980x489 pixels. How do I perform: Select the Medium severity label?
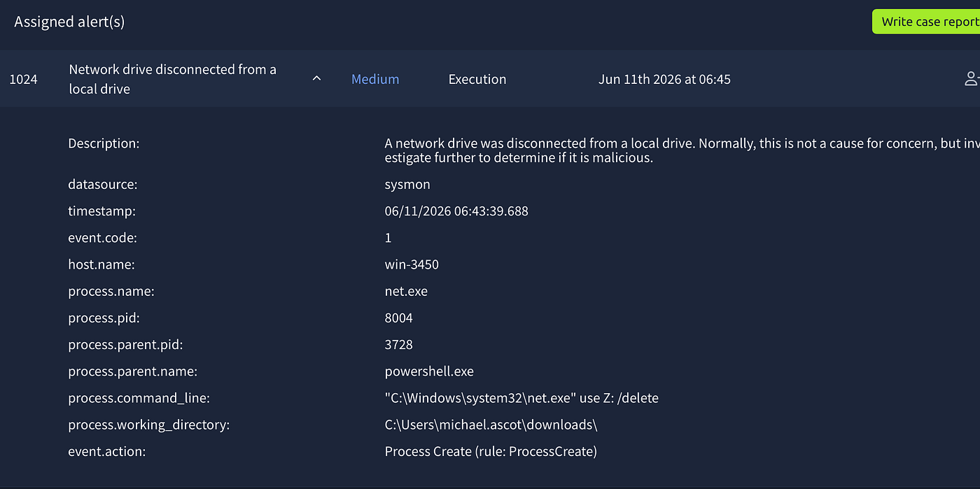(x=375, y=79)
